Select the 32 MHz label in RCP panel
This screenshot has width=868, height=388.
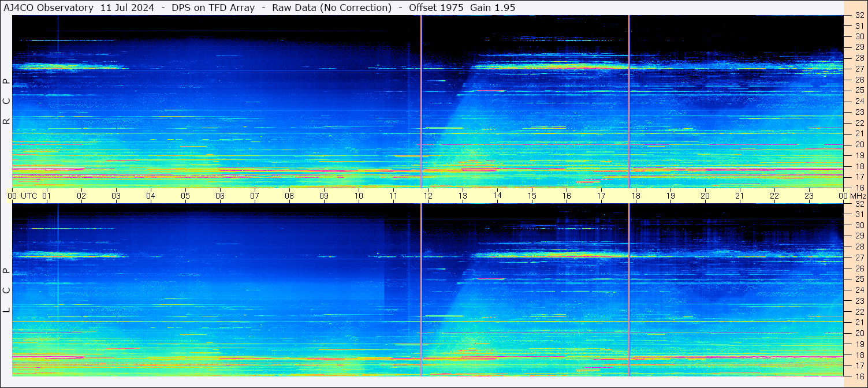pyautogui.click(x=859, y=16)
